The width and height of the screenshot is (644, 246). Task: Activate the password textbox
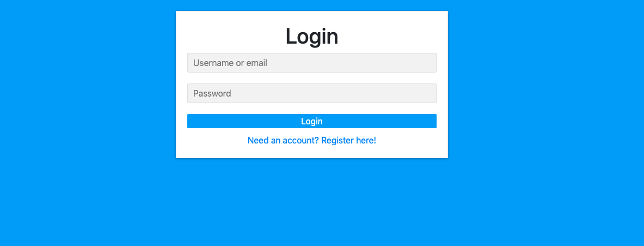pos(312,93)
